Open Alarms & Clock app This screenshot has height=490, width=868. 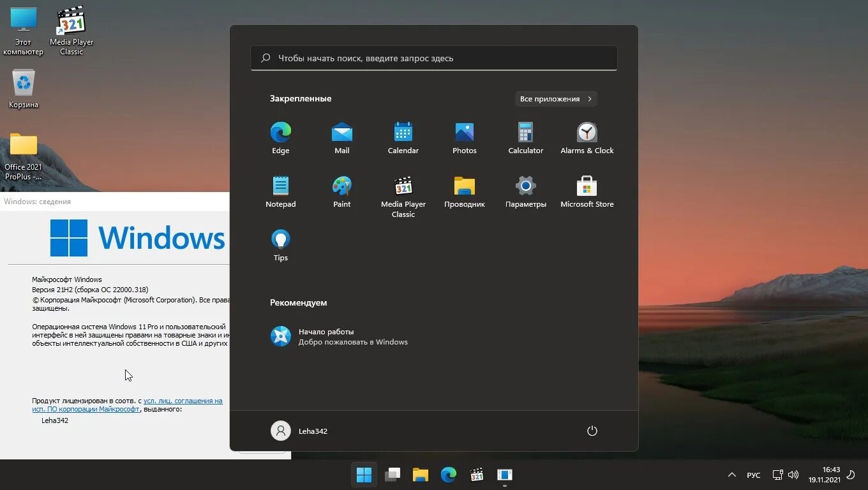click(x=587, y=138)
